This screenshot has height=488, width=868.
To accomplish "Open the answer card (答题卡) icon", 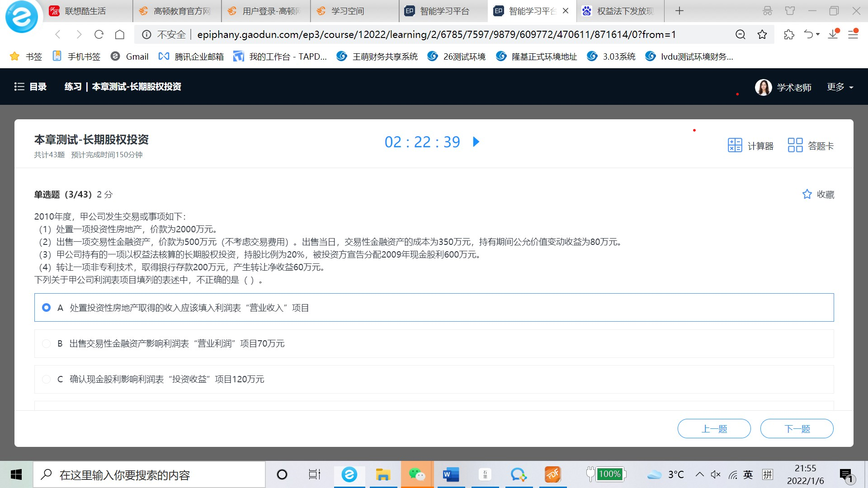I will (795, 145).
